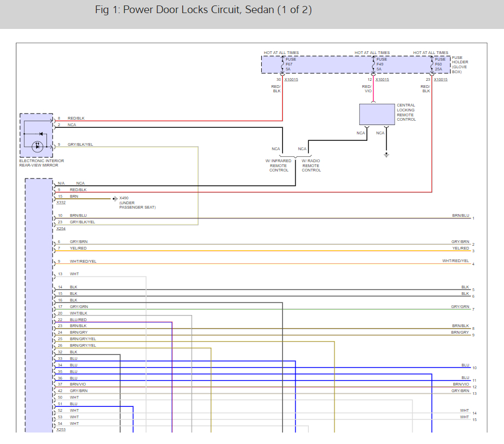The height and width of the screenshot is (444, 504).
Task: Click the fuse F60 25A symbol
Action: coord(432,65)
